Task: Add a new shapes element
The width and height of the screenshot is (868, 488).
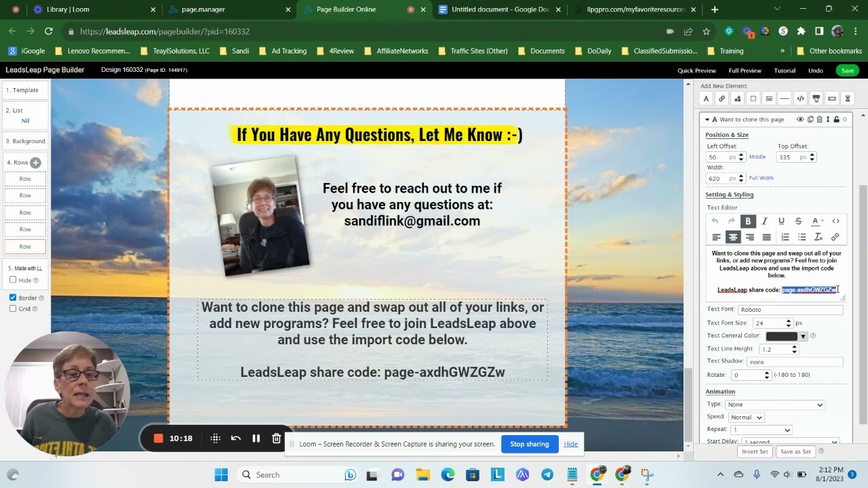Action: tap(737, 99)
